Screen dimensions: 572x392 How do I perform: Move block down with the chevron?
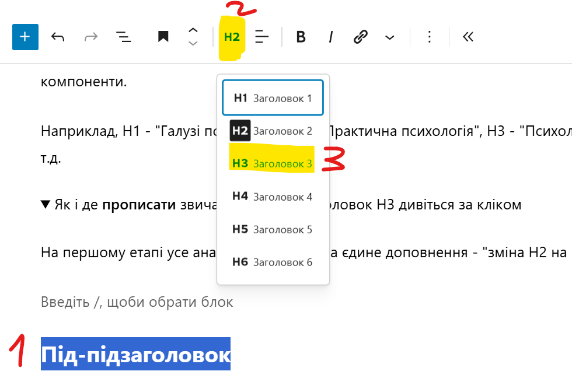pyautogui.click(x=193, y=44)
